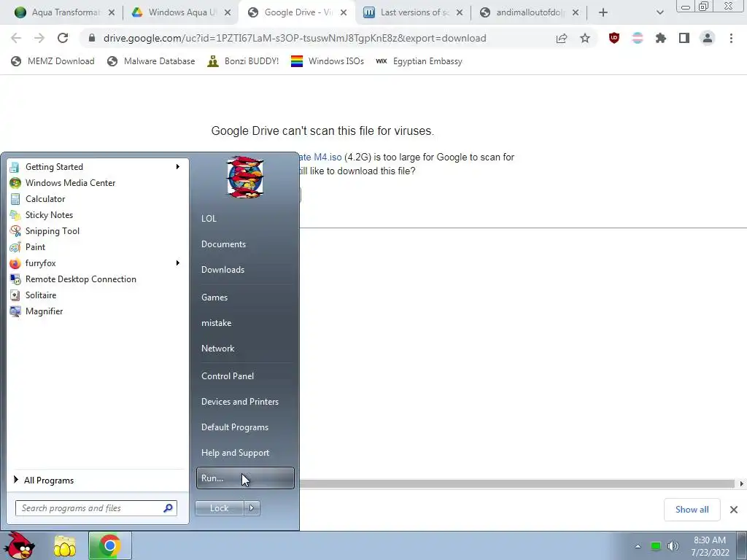This screenshot has width=747, height=560.
Task: Expand the furryfox jump list arrow
Action: point(178,262)
